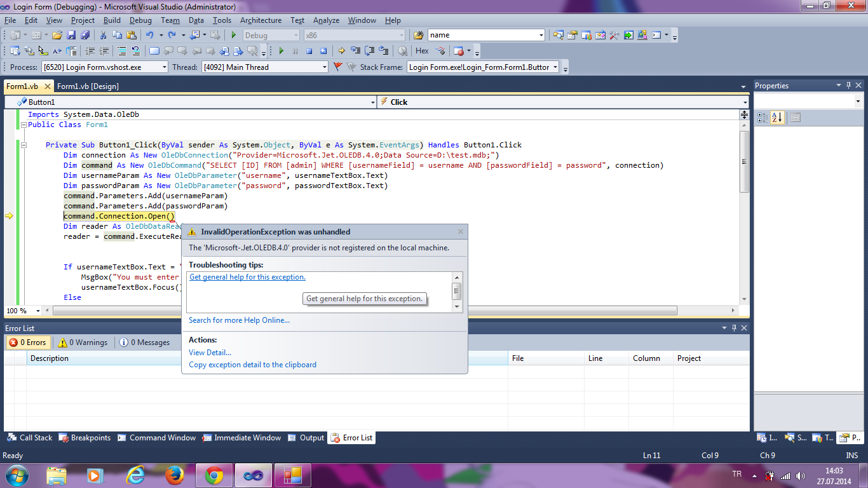Click the Break All pause icon

295,51
